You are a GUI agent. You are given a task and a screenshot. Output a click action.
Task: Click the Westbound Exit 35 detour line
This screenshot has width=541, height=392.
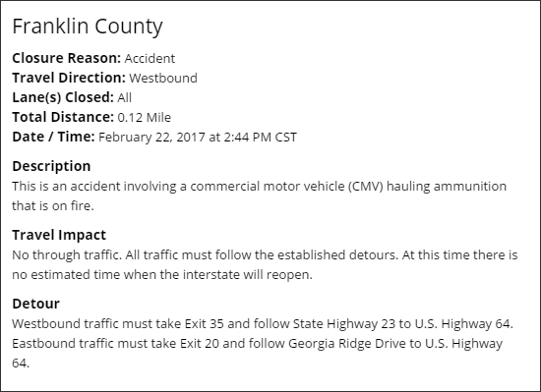[x=263, y=324]
